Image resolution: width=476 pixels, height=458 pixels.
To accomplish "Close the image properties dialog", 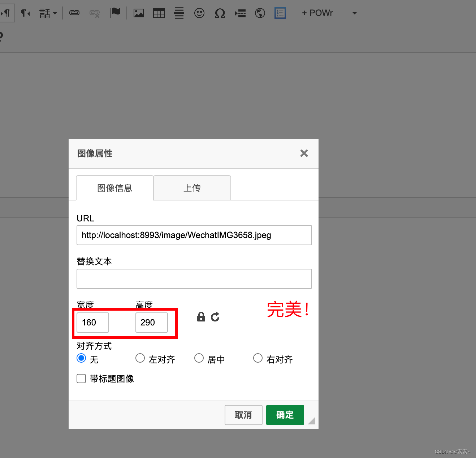I will pyautogui.click(x=304, y=153).
